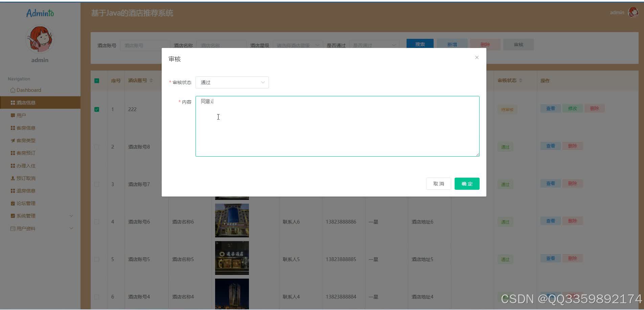
Task: Uncheck the checkbox for row 222
Action: 97,109
